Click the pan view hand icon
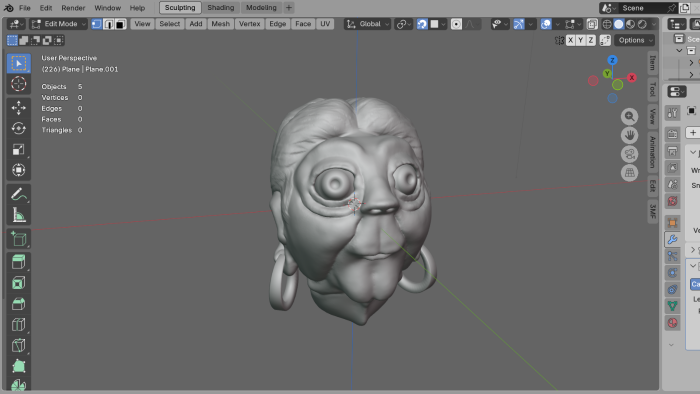 point(629,135)
